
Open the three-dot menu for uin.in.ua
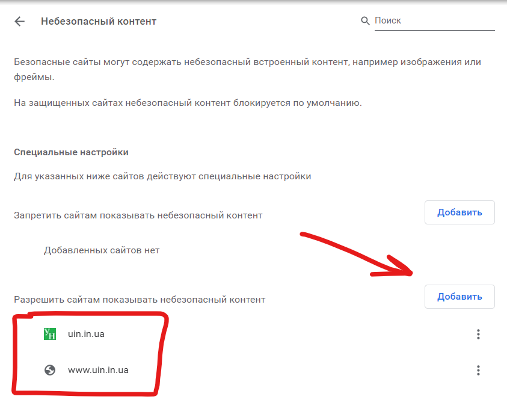[478, 334]
